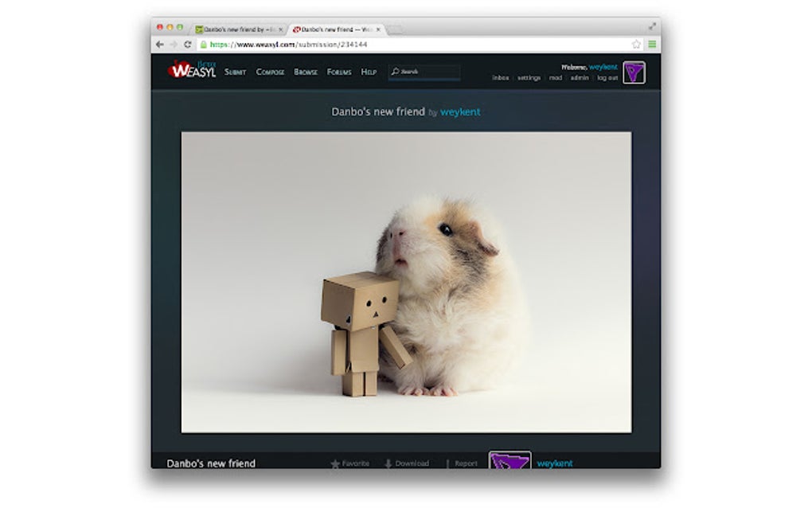Image resolution: width=812 pixels, height=508 pixels.
Task: Close the first Danbo's new friend tab
Action: (281, 29)
